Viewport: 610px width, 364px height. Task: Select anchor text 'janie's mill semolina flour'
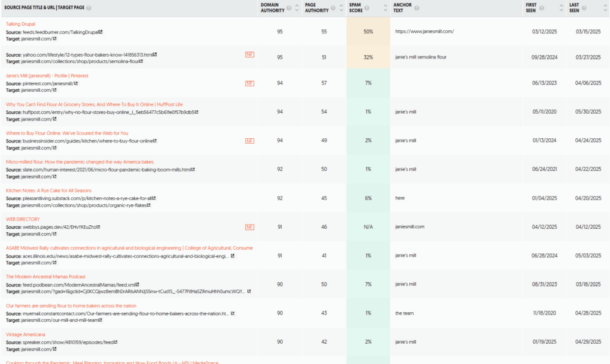pos(421,57)
